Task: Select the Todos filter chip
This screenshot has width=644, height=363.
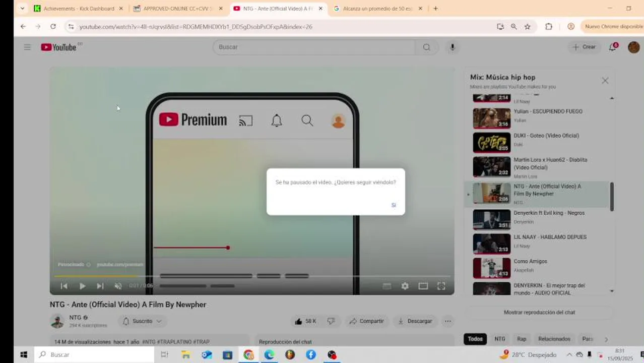Action: pos(475,339)
